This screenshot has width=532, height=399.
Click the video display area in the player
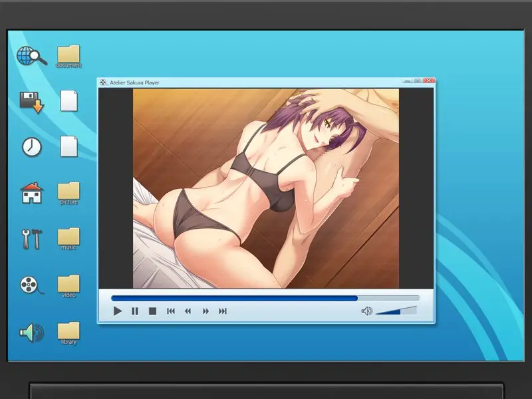[x=265, y=188]
